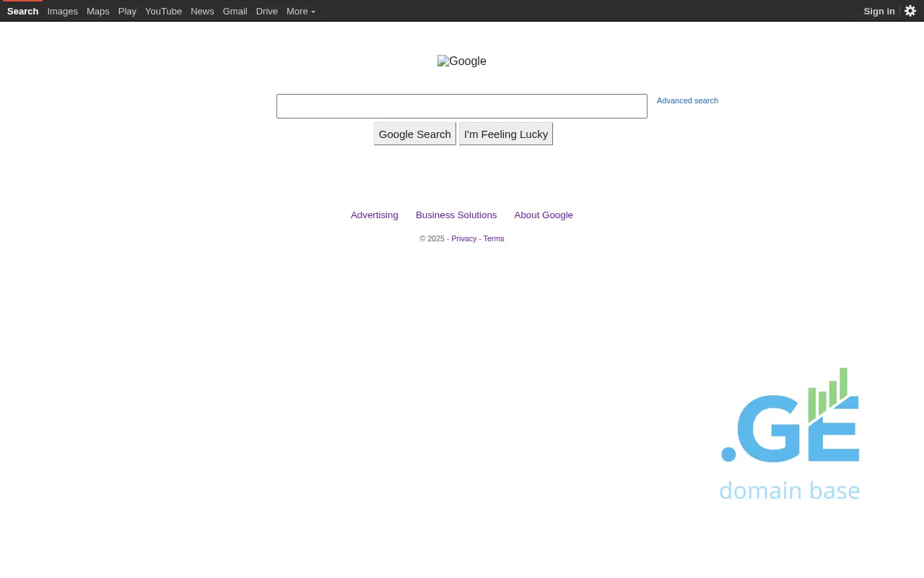
Task: Focus the search query text box
Action: [461, 106]
